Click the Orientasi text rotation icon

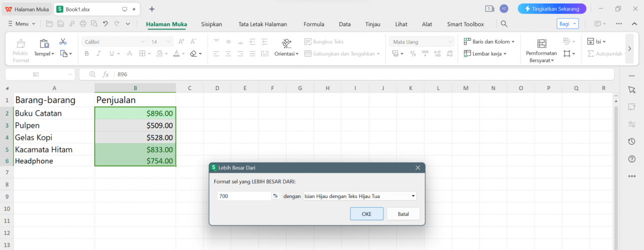point(287,43)
